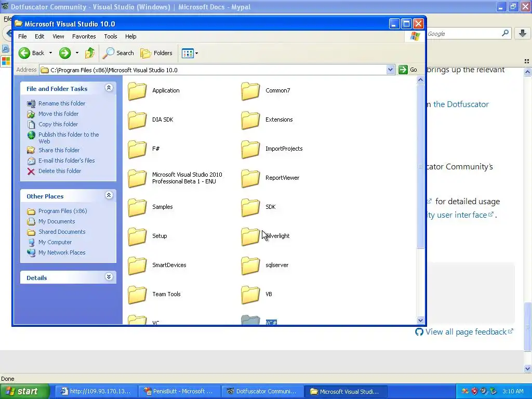Go to Program Files (x86) place
The width and height of the screenshot is (532, 399).
click(62, 211)
